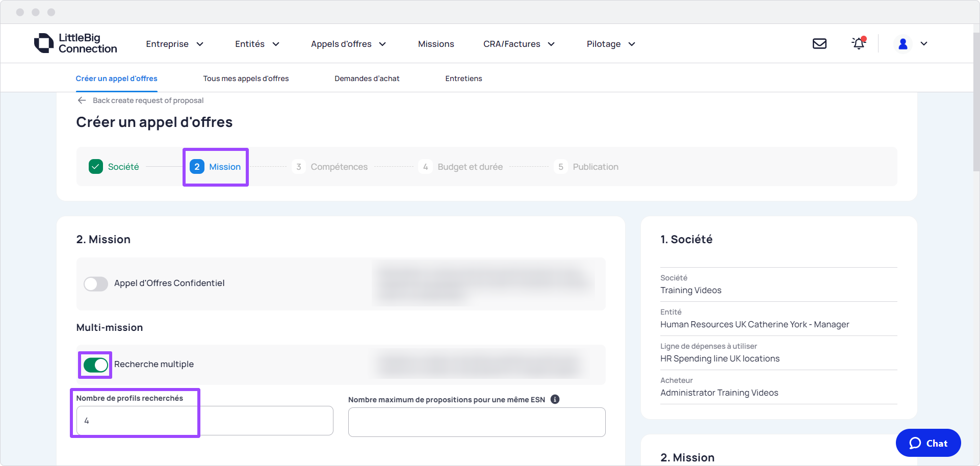This screenshot has height=466, width=980.
Task: Click the maximum propositions per ESN field
Action: pos(477,422)
